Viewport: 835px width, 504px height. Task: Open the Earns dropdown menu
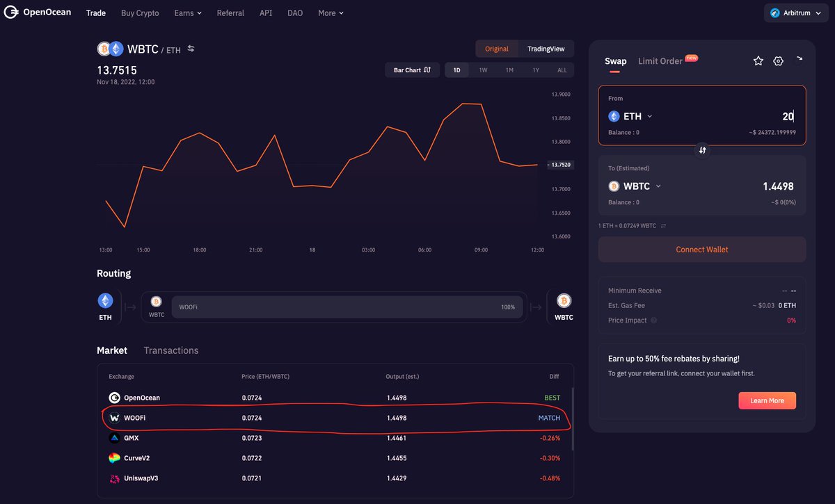[188, 13]
